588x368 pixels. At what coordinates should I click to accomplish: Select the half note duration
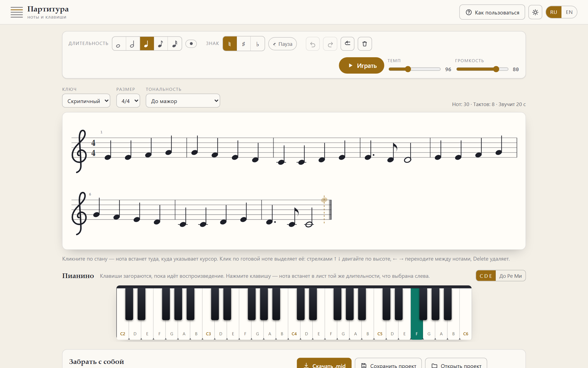click(133, 44)
